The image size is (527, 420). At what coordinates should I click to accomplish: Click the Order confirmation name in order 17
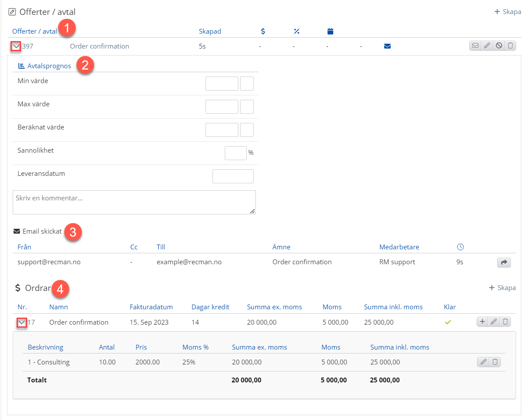point(79,322)
